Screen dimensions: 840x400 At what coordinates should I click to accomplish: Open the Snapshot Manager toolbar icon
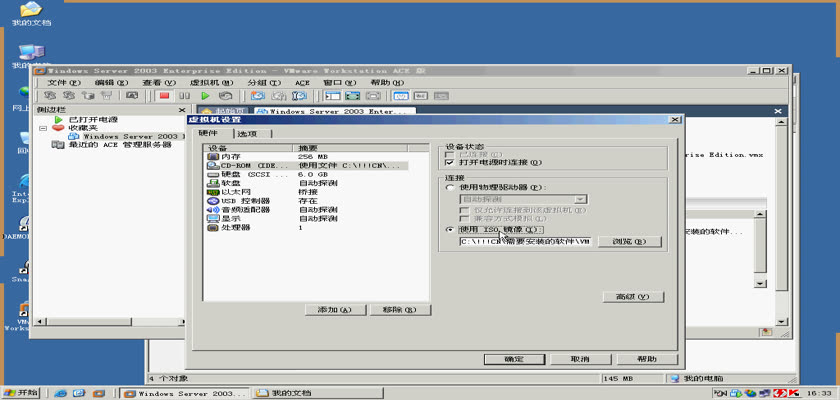(298, 96)
